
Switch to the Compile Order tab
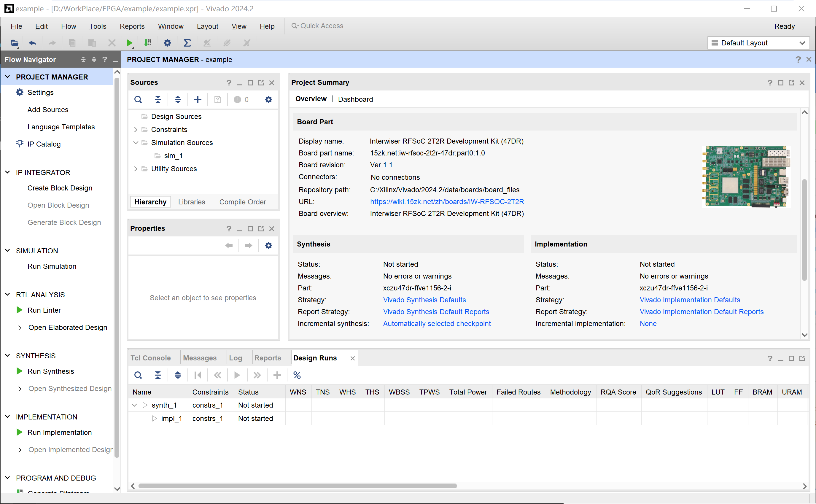tap(243, 202)
